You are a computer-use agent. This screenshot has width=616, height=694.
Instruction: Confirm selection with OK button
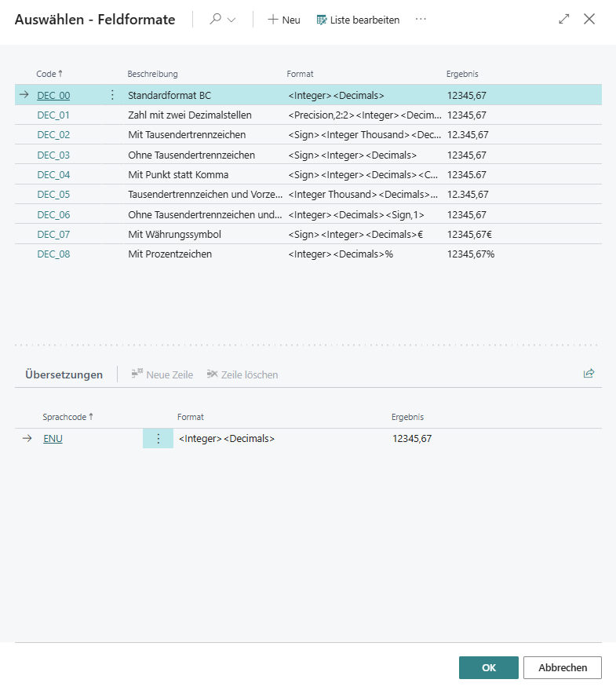click(488, 667)
